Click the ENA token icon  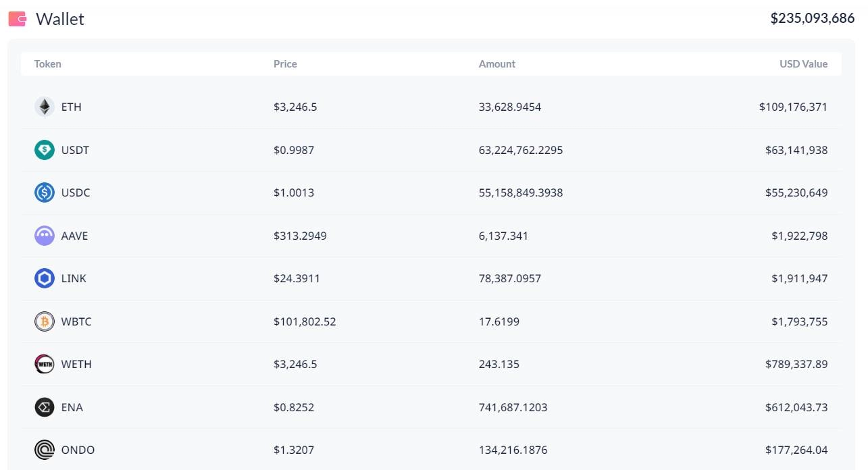coord(45,407)
